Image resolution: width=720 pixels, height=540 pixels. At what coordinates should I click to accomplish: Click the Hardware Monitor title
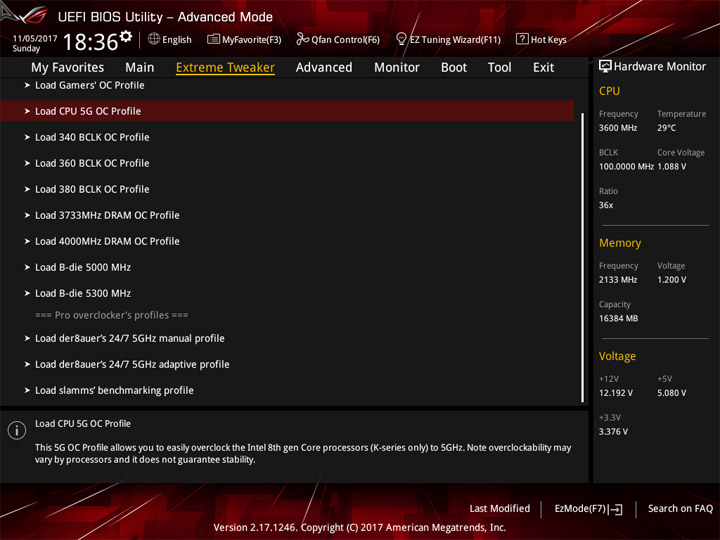(659, 67)
